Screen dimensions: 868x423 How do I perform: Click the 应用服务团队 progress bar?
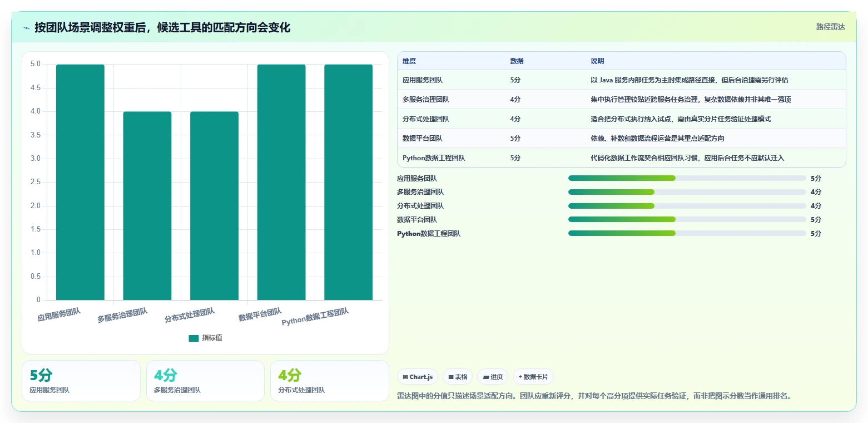point(687,178)
